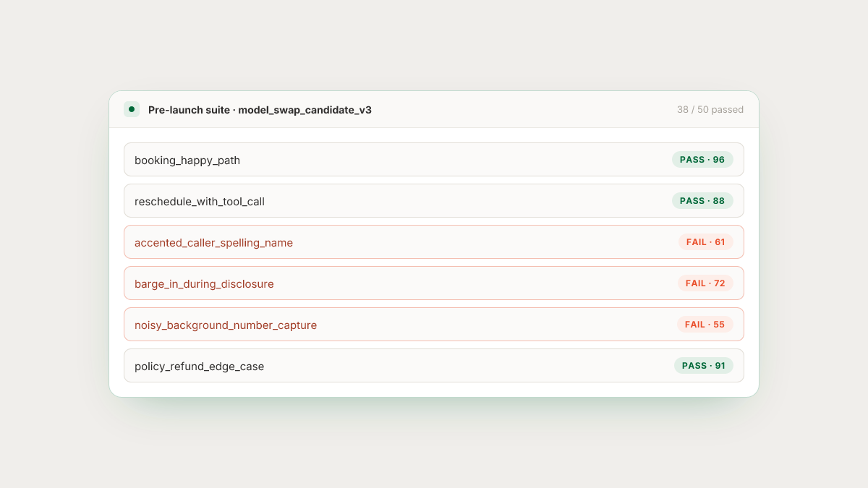Click the FAIL · 55 badge
Image resolution: width=868 pixels, height=488 pixels.
tap(705, 325)
